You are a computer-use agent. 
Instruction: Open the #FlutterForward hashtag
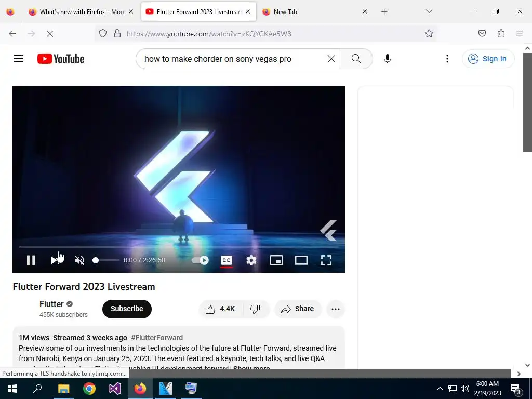157,338
